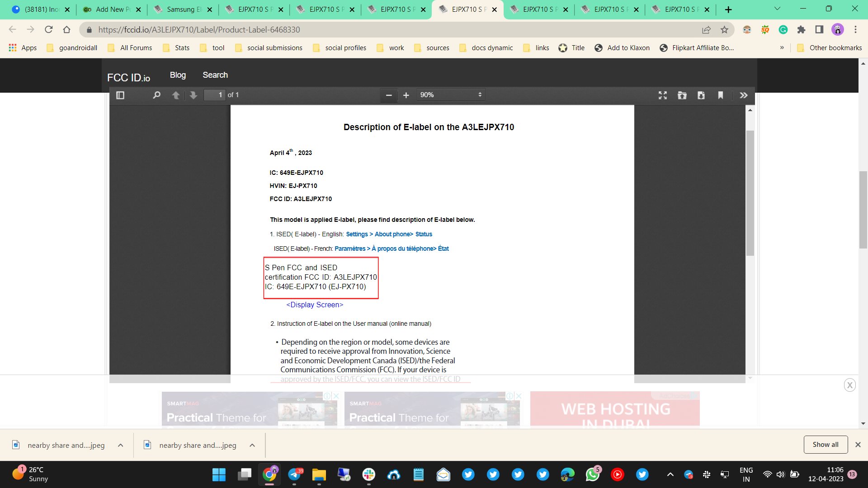Close the downloads bar

pyautogui.click(x=858, y=445)
